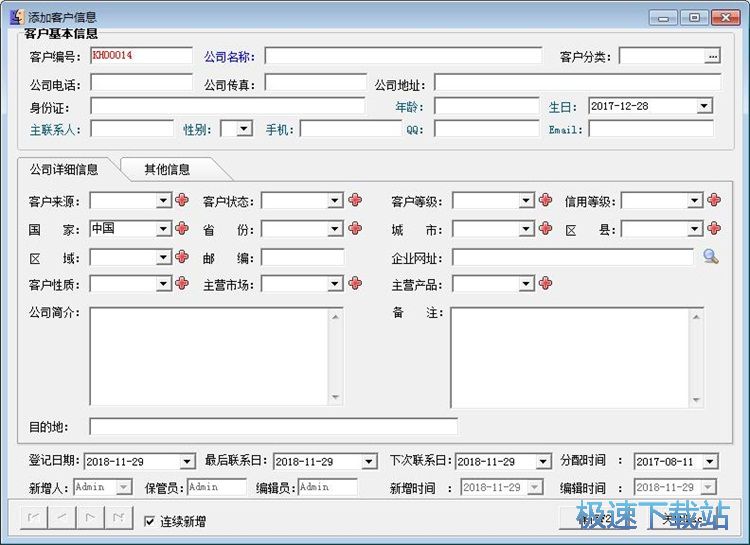Add a 主营产品 entry with plus icon
The image size is (750, 545).
tap(545, 284)
